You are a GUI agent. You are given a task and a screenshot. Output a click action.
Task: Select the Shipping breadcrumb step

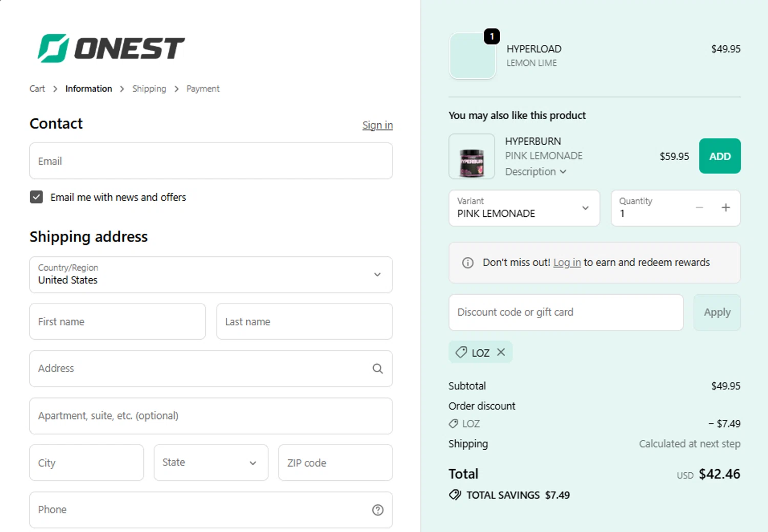149,88
